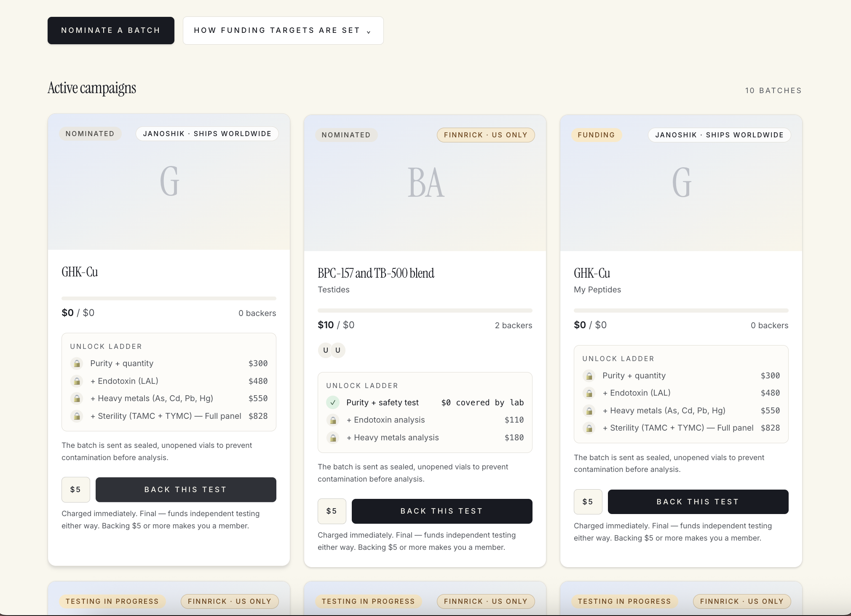This screenshot has height=616, width=851.
Task: Click the Funding status badge on third card
Action: [x=596, y=135]
